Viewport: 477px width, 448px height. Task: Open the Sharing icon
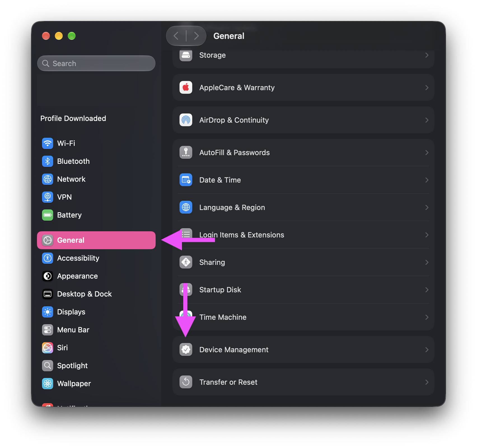(x=186, y=262)
